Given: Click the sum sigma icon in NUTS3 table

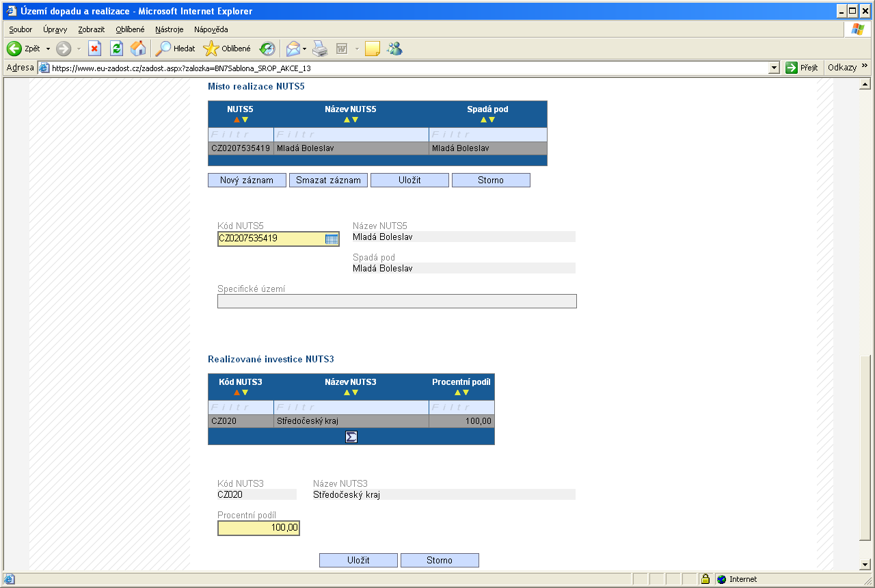Looking at the screenshot, I should (x=351, y=436).
